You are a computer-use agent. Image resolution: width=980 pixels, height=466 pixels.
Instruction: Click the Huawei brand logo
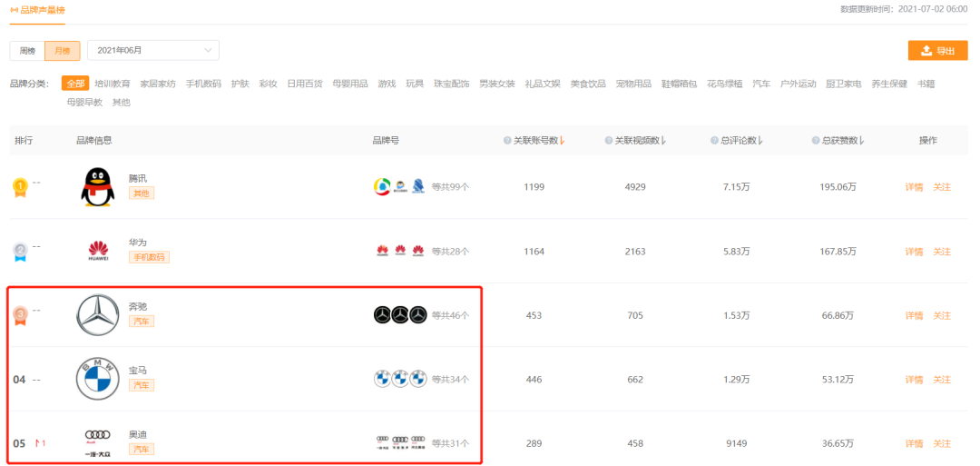coord(98,252)
